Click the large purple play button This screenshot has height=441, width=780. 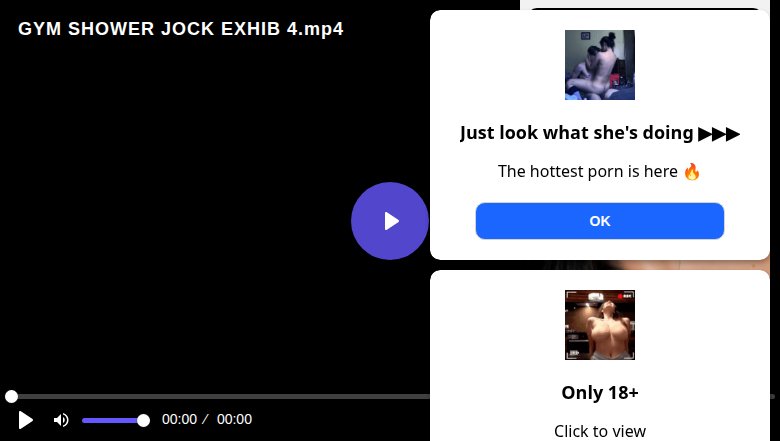pos(390,221)
